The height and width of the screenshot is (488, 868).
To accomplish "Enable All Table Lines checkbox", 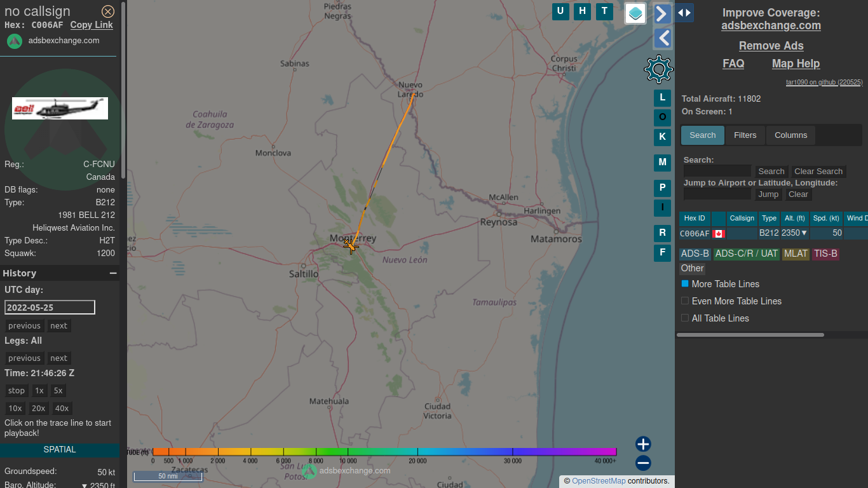I will (x=685, y=318).
